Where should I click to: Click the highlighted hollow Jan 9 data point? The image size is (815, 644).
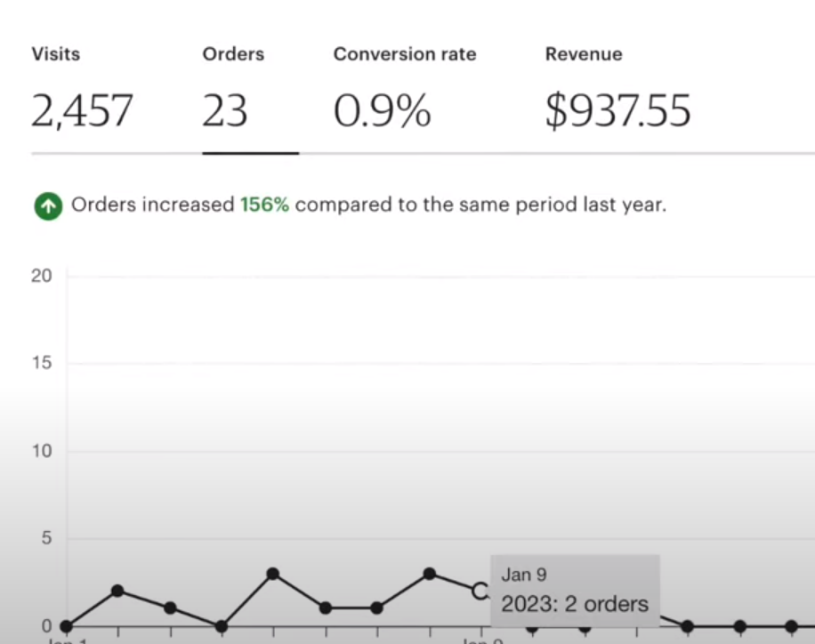pos(480,591)
